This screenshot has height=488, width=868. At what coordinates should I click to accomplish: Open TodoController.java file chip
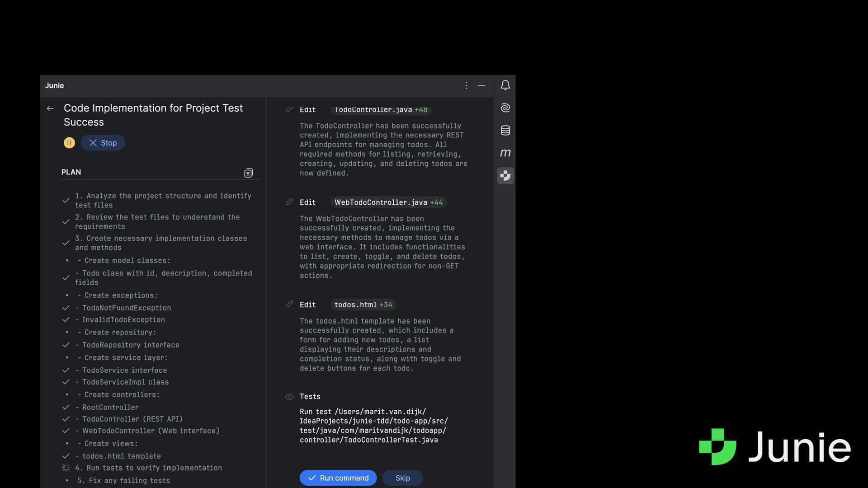[381, 110]
